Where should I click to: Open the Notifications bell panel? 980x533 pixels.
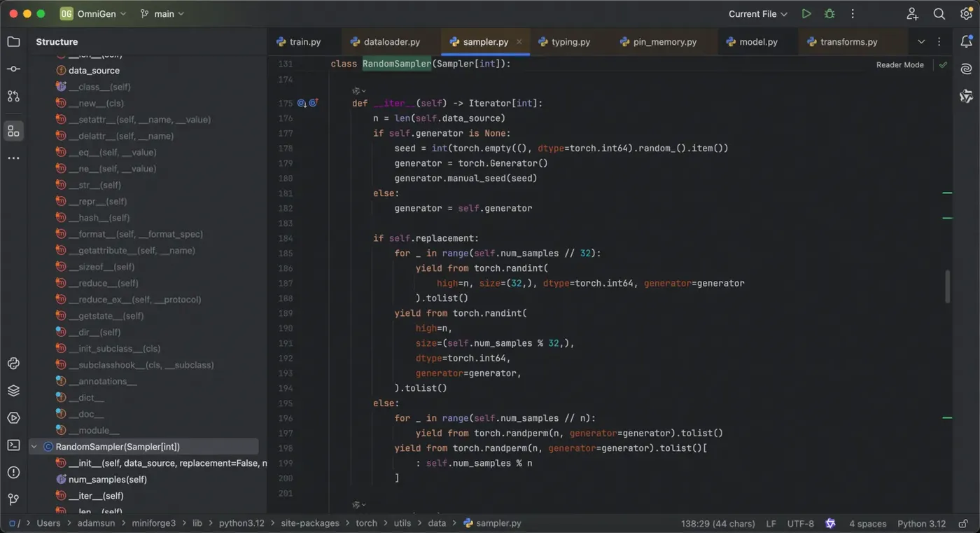pyautogui.click(x=966, y=42)
